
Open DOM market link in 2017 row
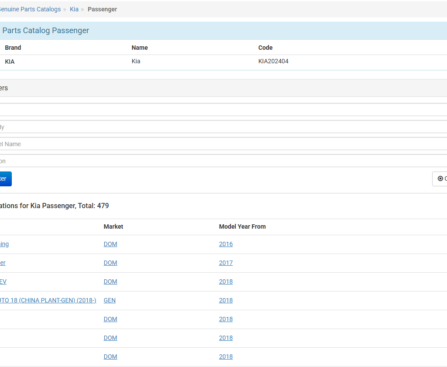(110, 263)
